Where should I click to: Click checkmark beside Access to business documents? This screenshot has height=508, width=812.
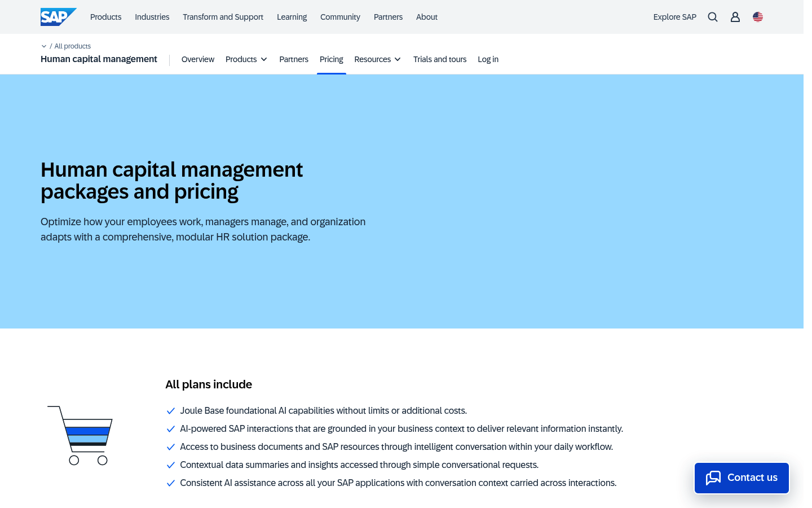(171, 447)
